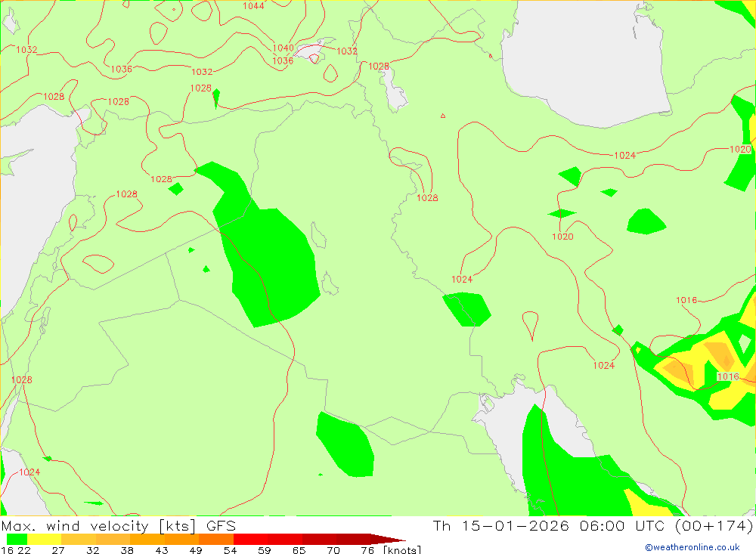Screen dimensions: 756x554
Task: Click the green 16–22 knots legend swatch
Action: pos(17,539)
